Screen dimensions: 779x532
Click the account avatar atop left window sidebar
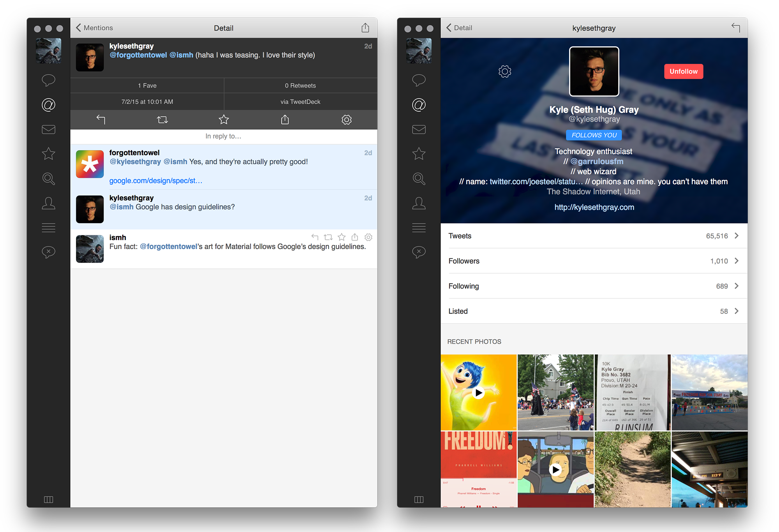click(48, 51)
